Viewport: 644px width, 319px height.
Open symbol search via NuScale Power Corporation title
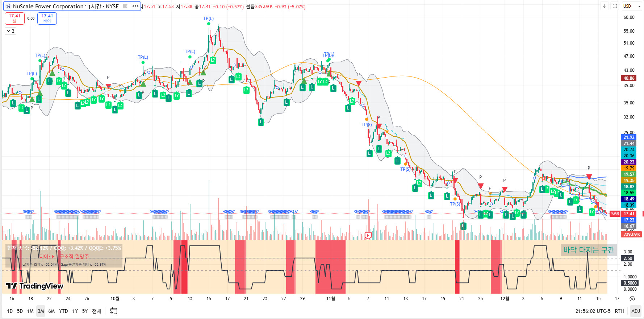(48, 6)
